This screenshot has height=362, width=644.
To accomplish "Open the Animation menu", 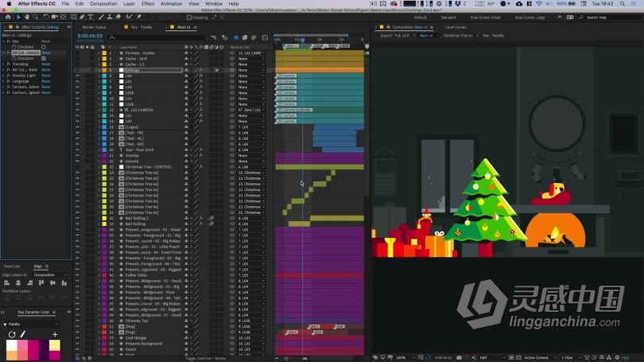I will click(171, 4).
